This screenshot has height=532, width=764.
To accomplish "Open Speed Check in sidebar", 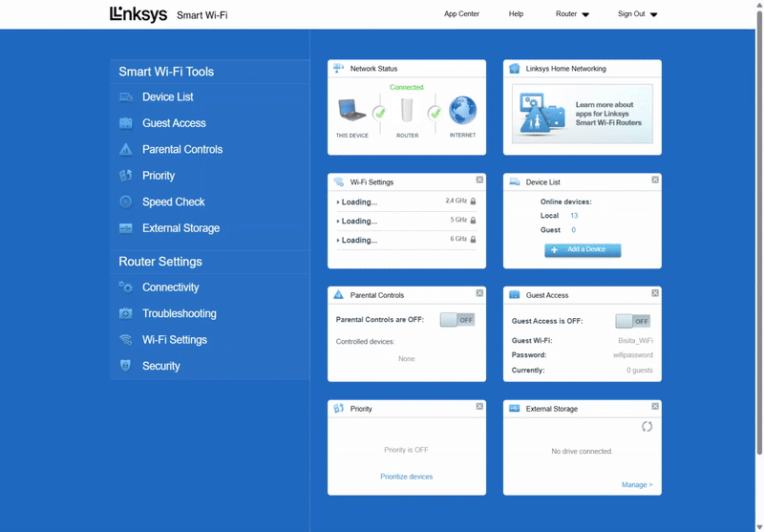I will [174, 202].
